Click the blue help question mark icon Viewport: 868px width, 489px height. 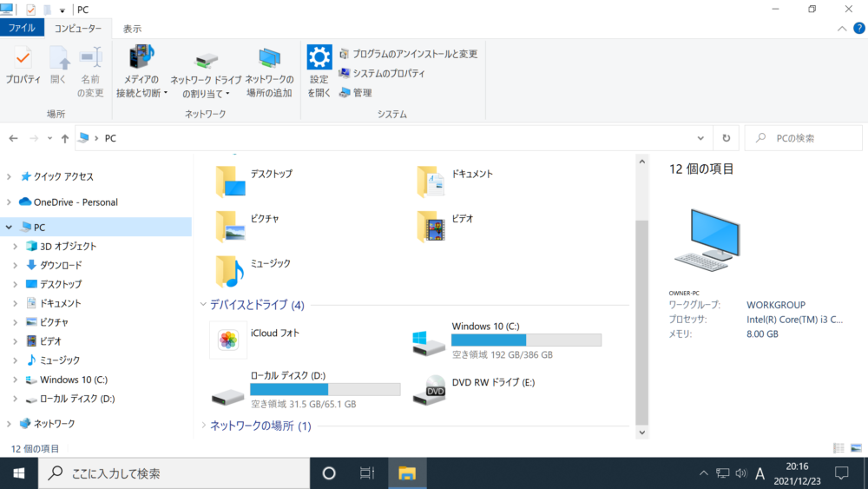(858, 29)
